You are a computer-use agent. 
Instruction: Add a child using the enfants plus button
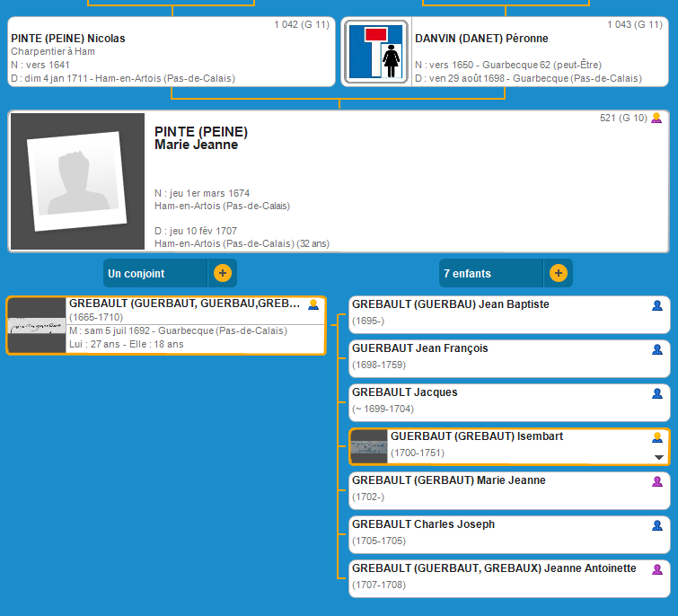coord(559,273)
